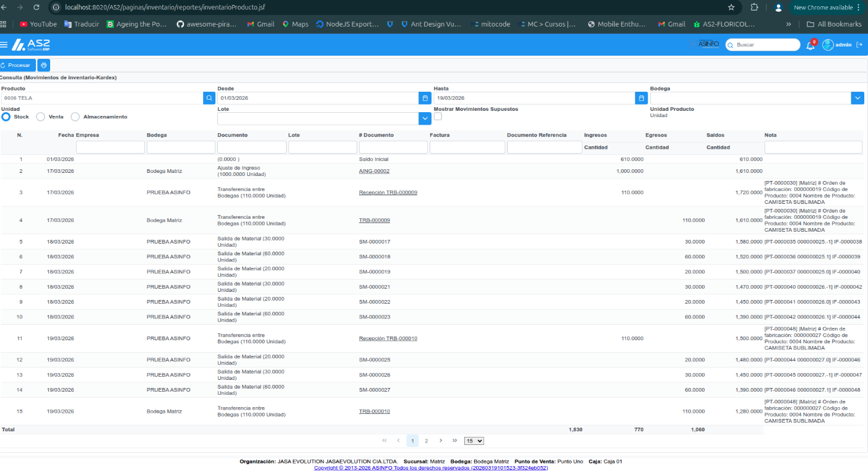
Task: Click the admin user avatar icon
Action: pos(828,45)
